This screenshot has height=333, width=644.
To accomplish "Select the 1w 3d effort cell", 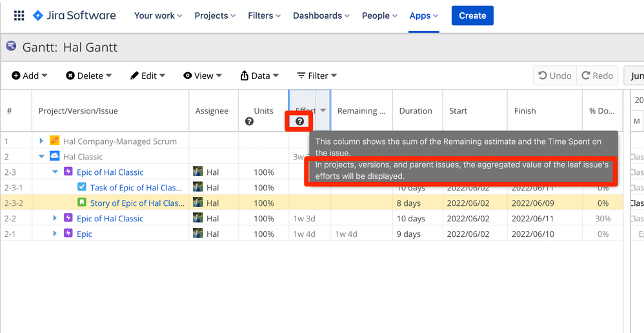I will coord(310,218).
